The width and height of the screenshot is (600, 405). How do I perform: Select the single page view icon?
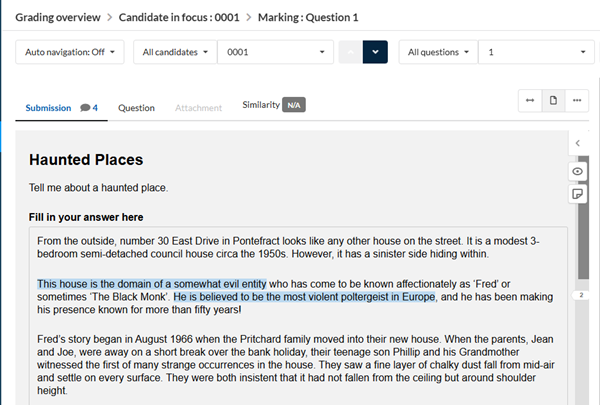tap(552, 101)
